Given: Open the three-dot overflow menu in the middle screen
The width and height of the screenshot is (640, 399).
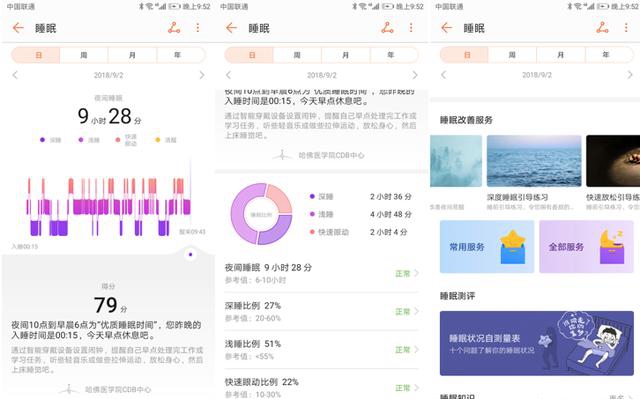Looking at the screenshot, I should pos(411,28).
